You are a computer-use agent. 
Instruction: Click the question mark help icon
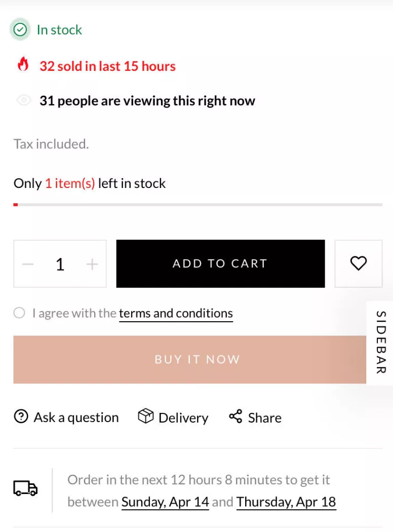click(21, 417)
